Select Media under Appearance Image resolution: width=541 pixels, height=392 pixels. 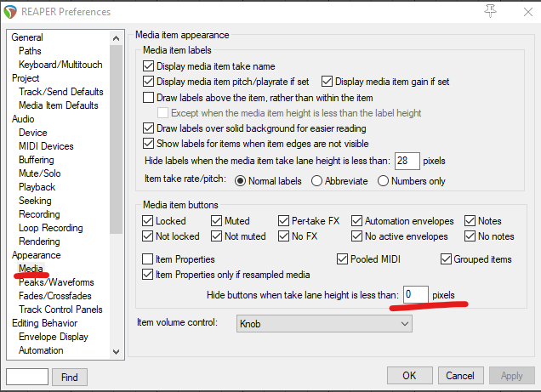(31, 269)
